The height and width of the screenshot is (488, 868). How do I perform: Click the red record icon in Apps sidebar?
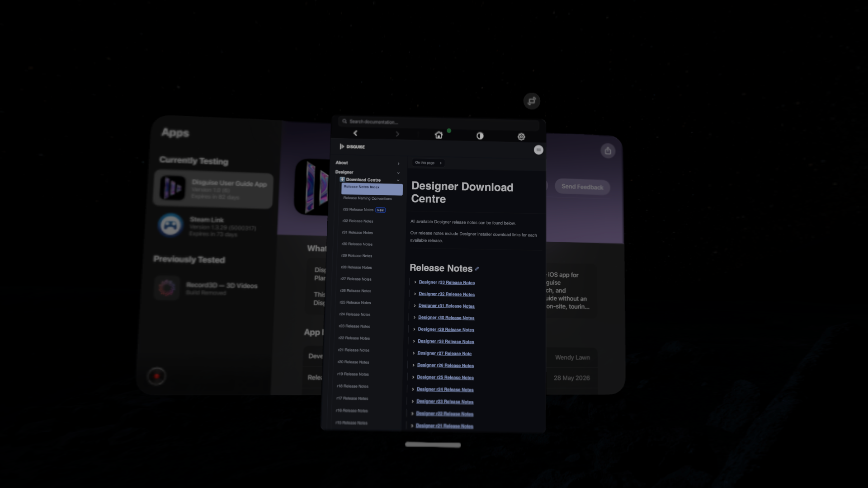(156, 376)
